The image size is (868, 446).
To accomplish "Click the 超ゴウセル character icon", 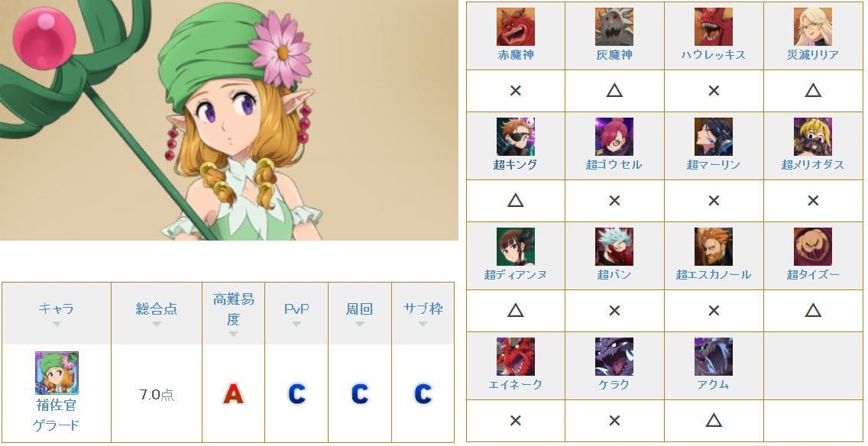I will [614, 136].
